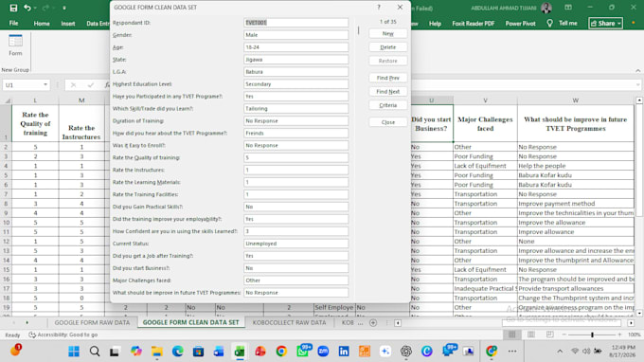Click the Undo arrow icon

coord(27,8)
